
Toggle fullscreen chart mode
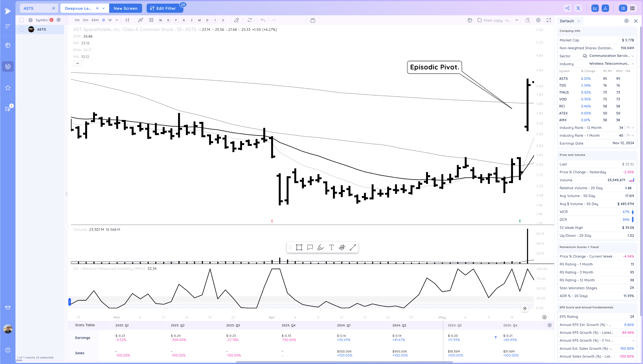(x=549, y=20)
